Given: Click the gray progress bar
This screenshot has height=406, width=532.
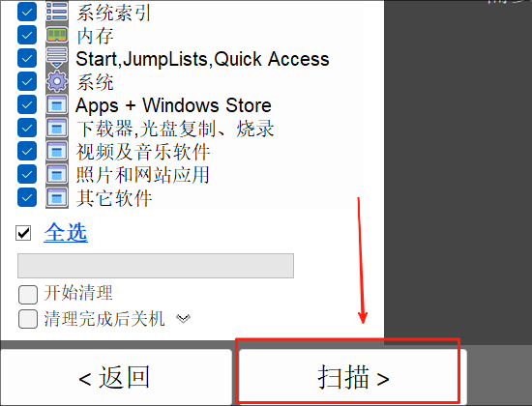Looking at the screenshot, I should coord(156,266).
